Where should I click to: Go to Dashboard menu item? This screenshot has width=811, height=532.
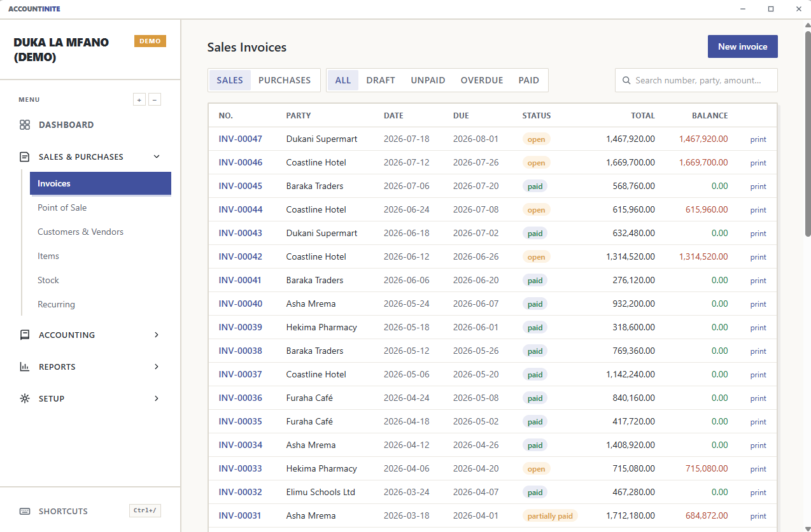coord(90,125)
